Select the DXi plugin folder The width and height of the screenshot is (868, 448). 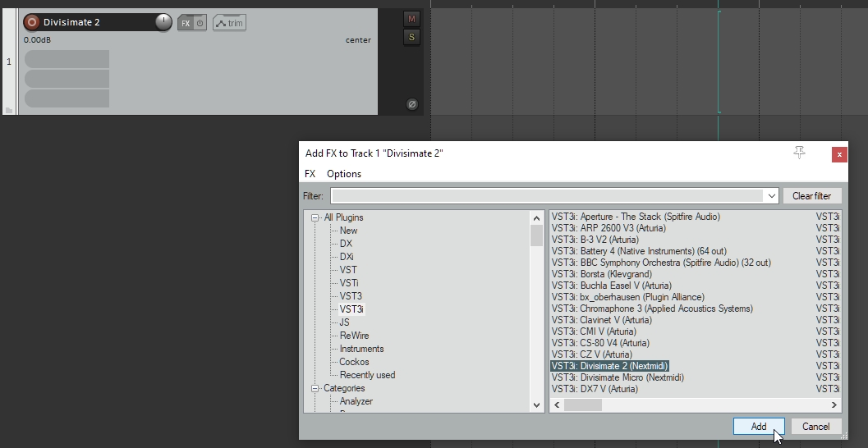(347, 257)
